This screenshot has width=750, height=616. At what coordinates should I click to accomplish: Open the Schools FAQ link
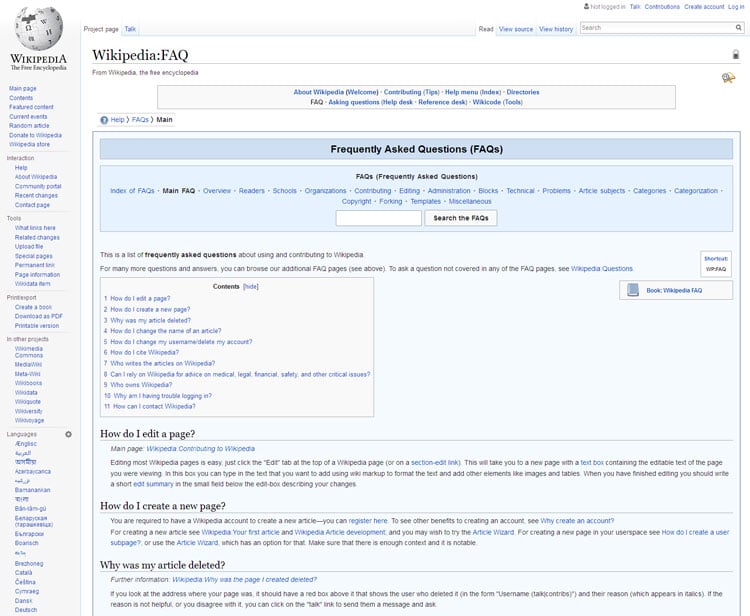[x=285, y=191]
